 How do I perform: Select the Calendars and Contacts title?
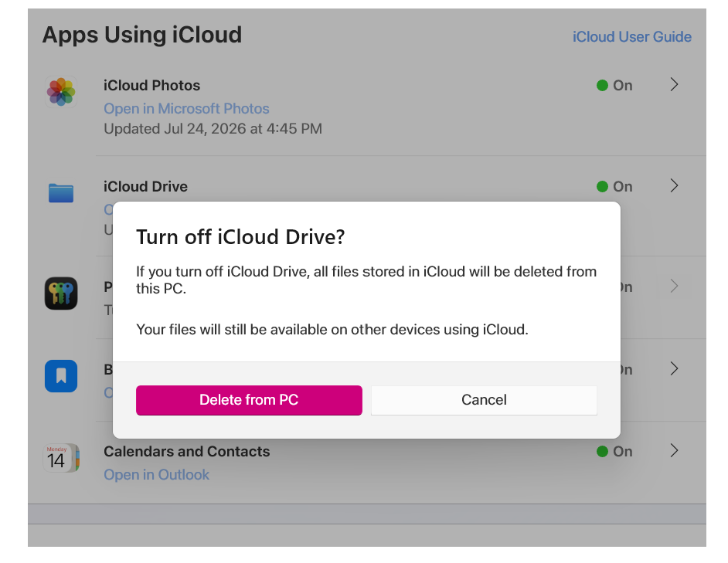[187, 452]
